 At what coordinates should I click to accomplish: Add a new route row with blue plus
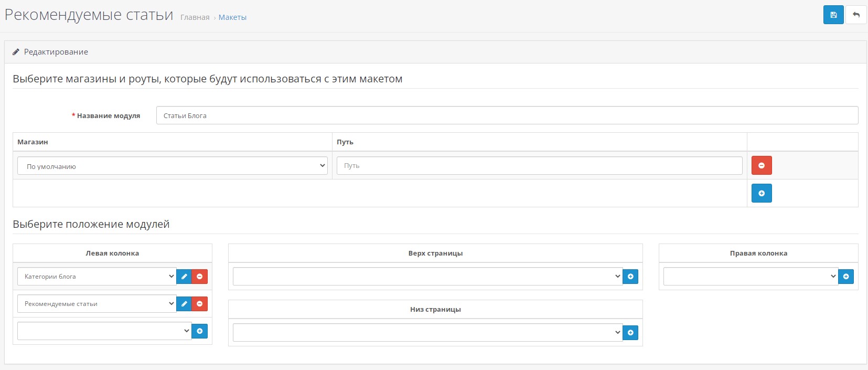pyautogui.click(x=761, y=193)
